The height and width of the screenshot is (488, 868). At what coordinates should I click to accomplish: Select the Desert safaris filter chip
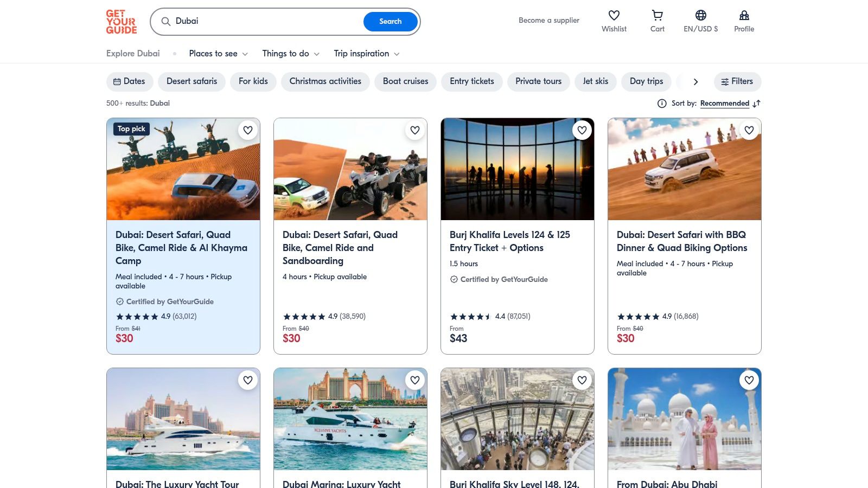click(x=192, y=81)
